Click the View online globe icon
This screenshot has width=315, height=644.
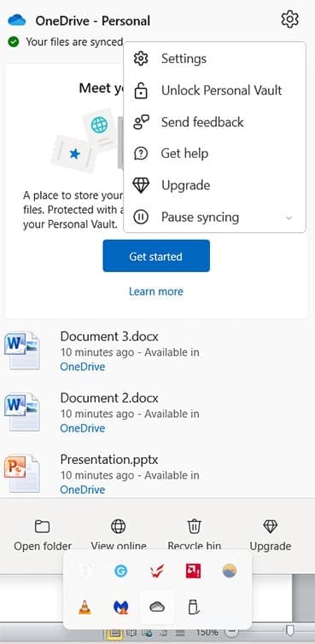click(x=119, y=526)
